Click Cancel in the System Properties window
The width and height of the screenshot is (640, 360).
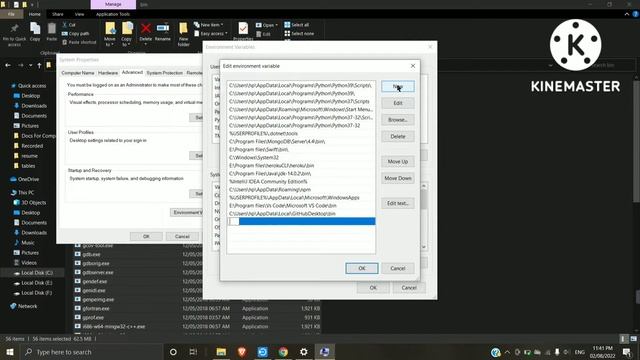click(x=182, y=236)
